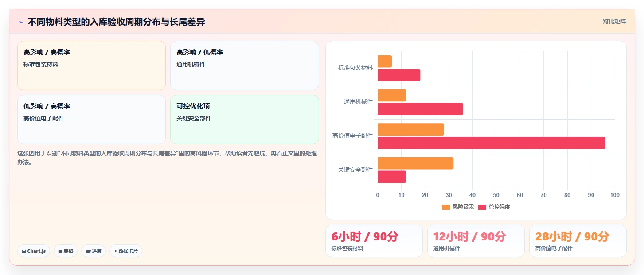Click the chart title heading text
This screenshot has width=644, height=275.
click(x=116, y=22)
